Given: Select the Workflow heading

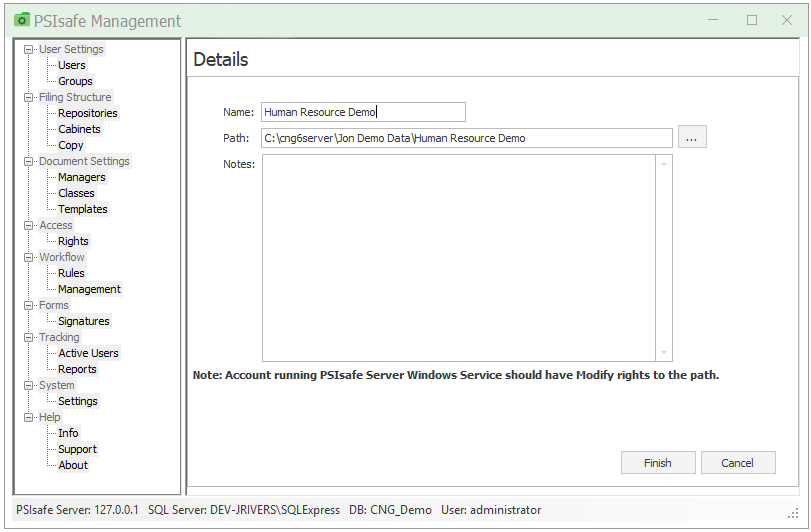Looking at the screenshot, I should coord(62,257).
